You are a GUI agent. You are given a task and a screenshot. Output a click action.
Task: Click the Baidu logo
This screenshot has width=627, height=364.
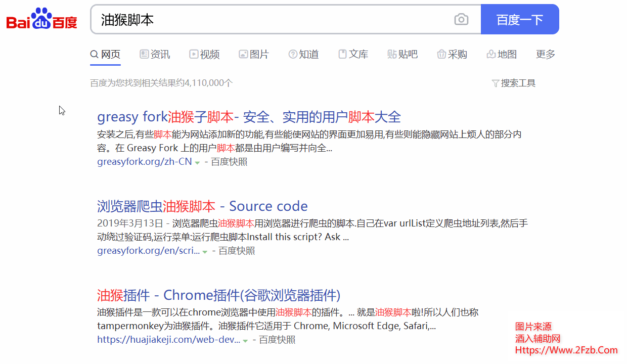coord(41,19)
